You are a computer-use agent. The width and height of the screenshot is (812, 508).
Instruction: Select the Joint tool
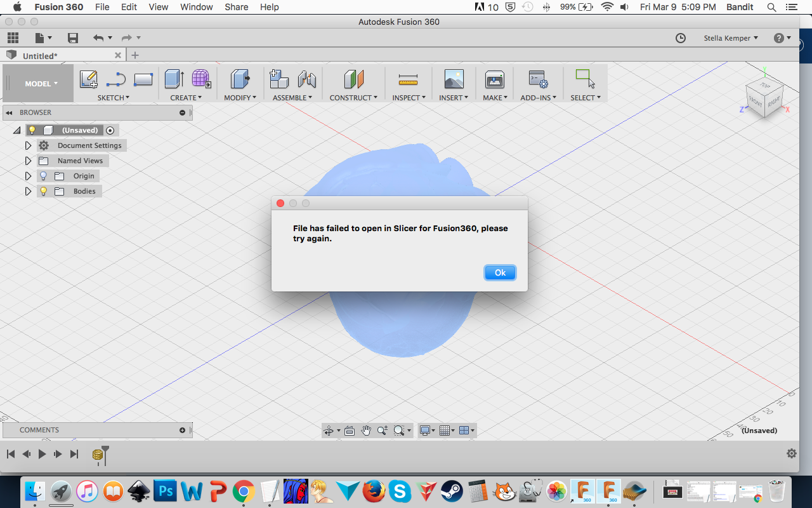tap(307, 79)
